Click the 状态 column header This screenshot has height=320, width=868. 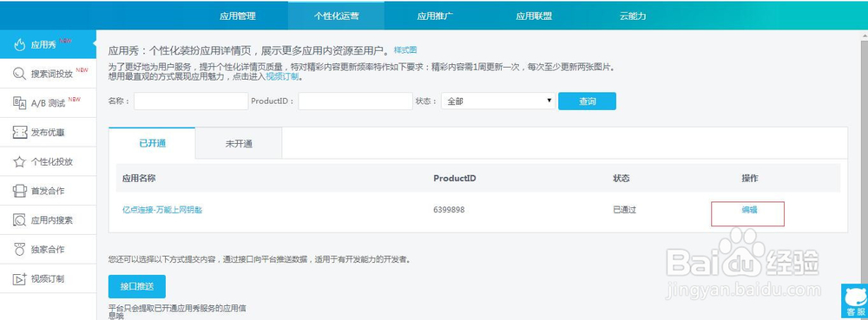(x=621, y=178)
